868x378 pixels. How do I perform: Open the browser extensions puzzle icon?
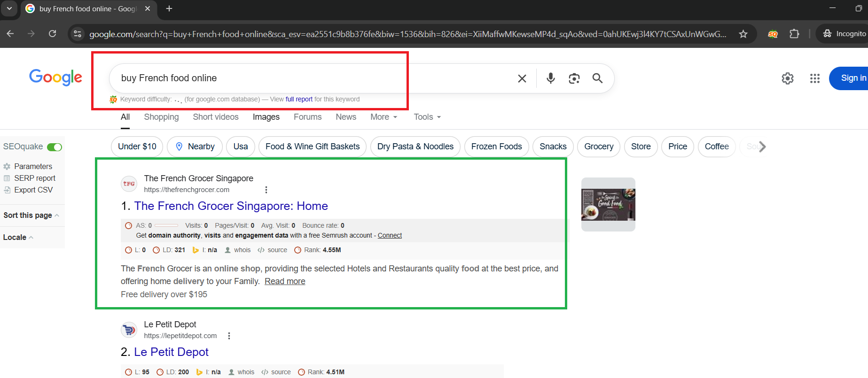point(794,34)
